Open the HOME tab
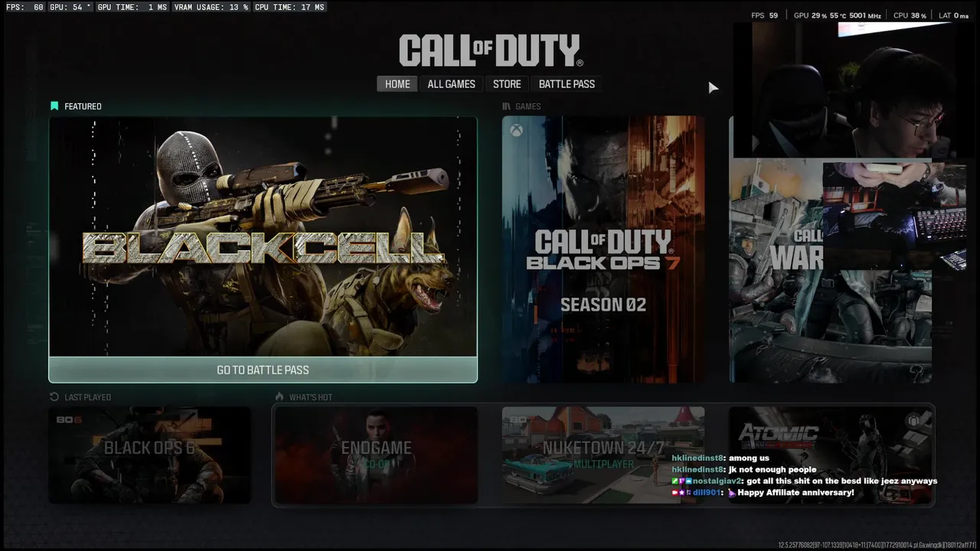980x551 pixels. click(397, 84)
